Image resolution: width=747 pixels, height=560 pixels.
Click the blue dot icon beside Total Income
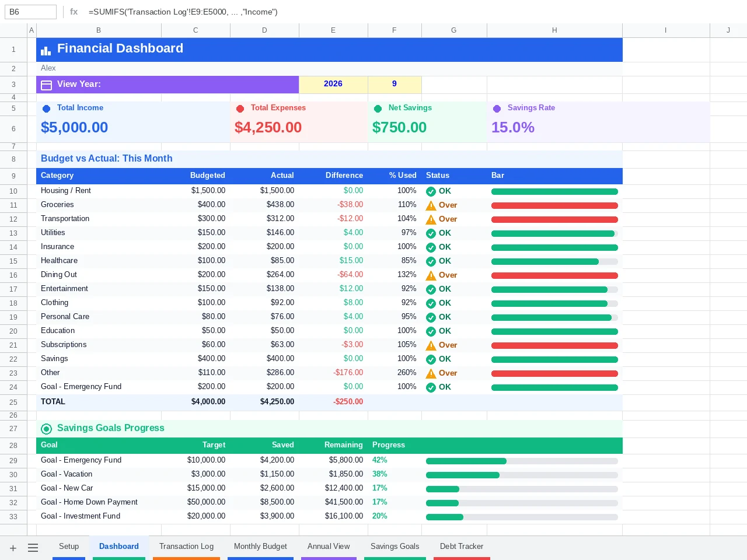47,108
